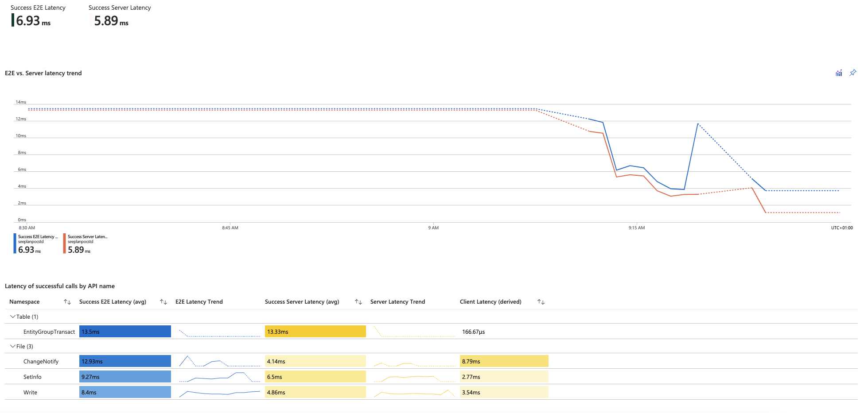Screen dimensions: 868x413
Task: Toggle Success Server Latency legend series
Action: coord(87,243)
